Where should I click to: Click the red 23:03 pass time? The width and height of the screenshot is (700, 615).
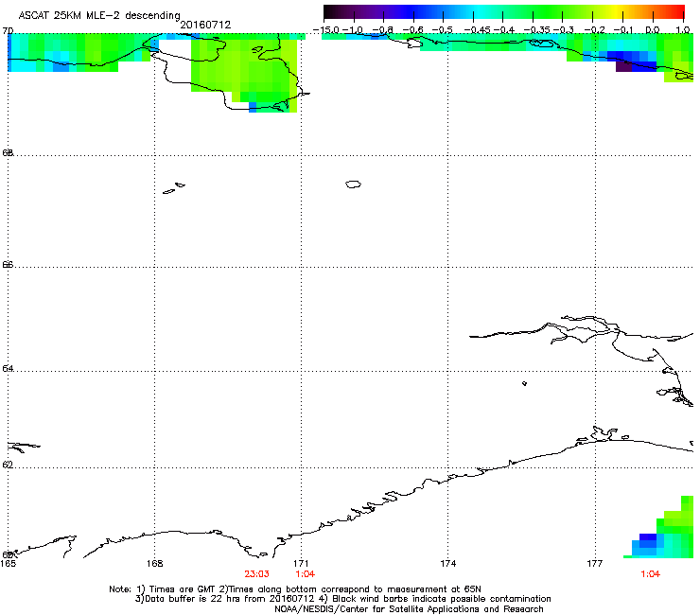click(x=256, y=574)
